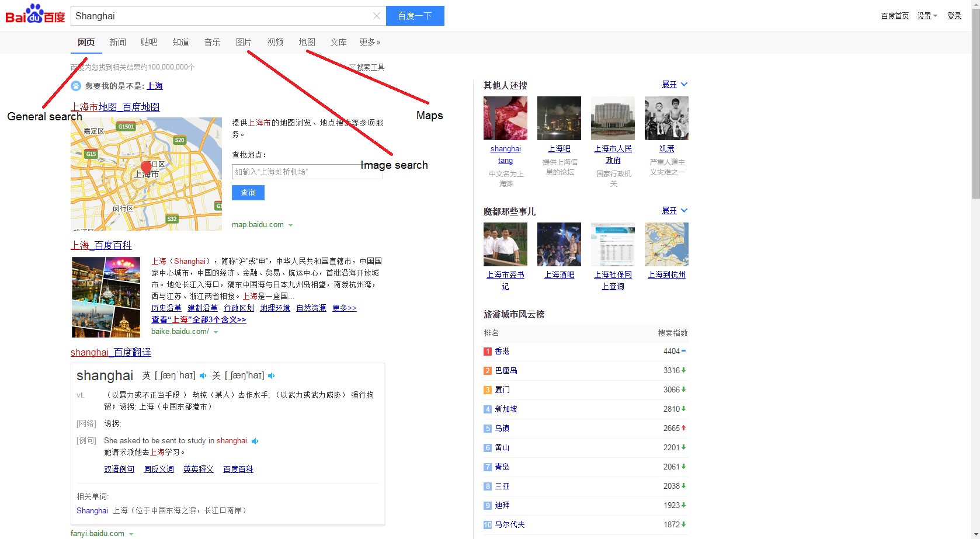
Task: Click the Baidu logo
Action: (x=35, y=15)
